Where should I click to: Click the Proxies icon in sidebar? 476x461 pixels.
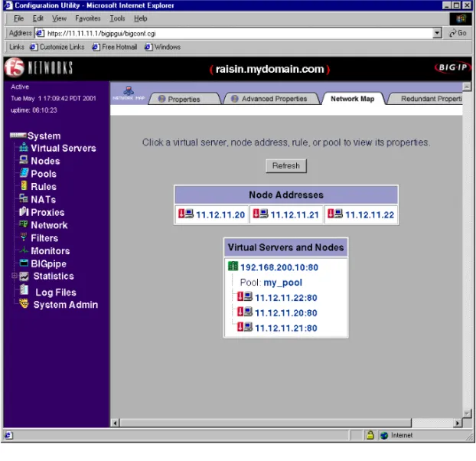(24, 211)
